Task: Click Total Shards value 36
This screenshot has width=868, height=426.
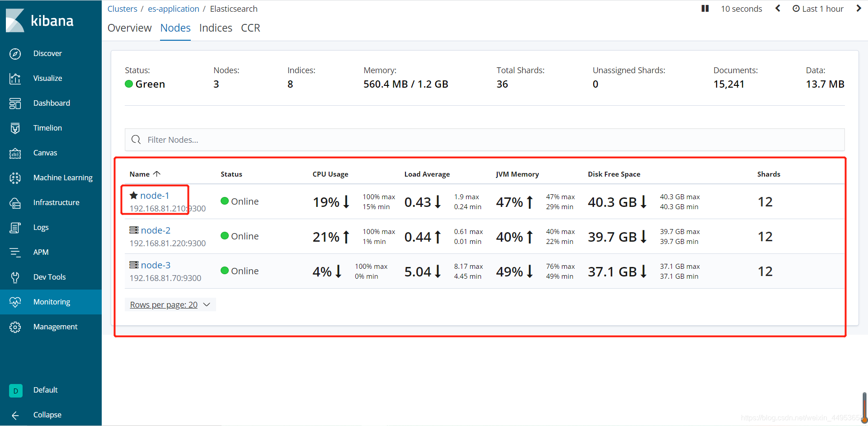Action: [x=502, y=84]
